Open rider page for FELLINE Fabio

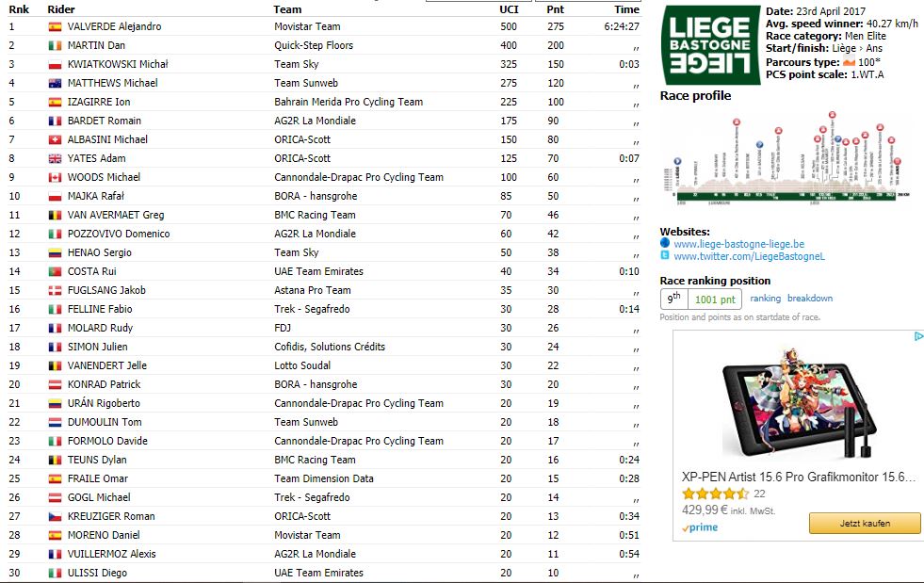100,310
